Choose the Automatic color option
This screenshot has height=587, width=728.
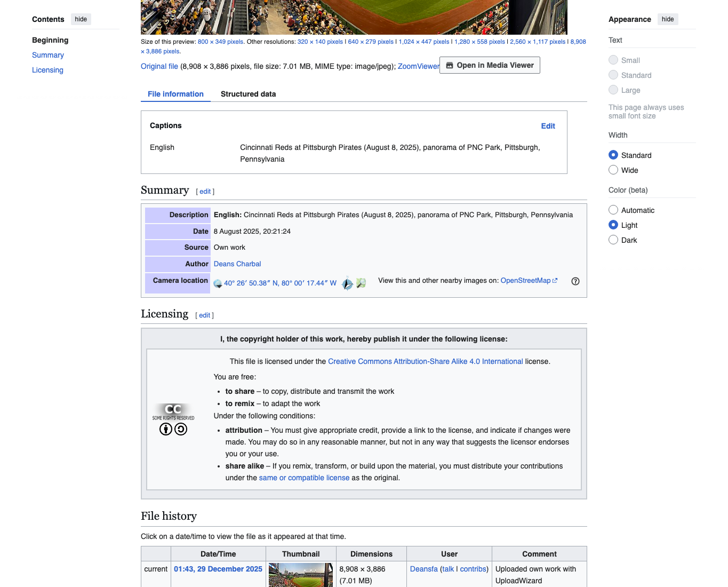[x=613, y=210]
